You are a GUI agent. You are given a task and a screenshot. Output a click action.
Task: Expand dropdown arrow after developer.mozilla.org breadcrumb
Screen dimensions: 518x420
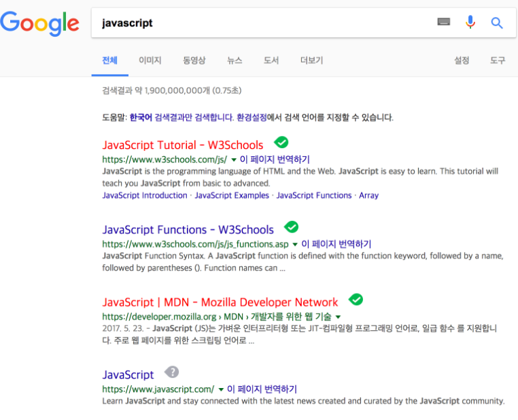[338, 317]
